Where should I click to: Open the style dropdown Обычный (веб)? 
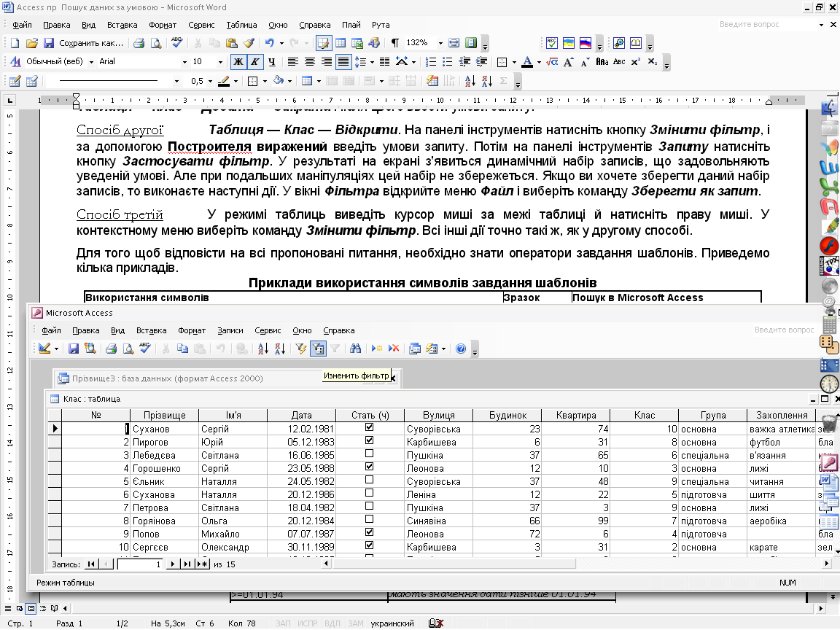tap(91, 62)
